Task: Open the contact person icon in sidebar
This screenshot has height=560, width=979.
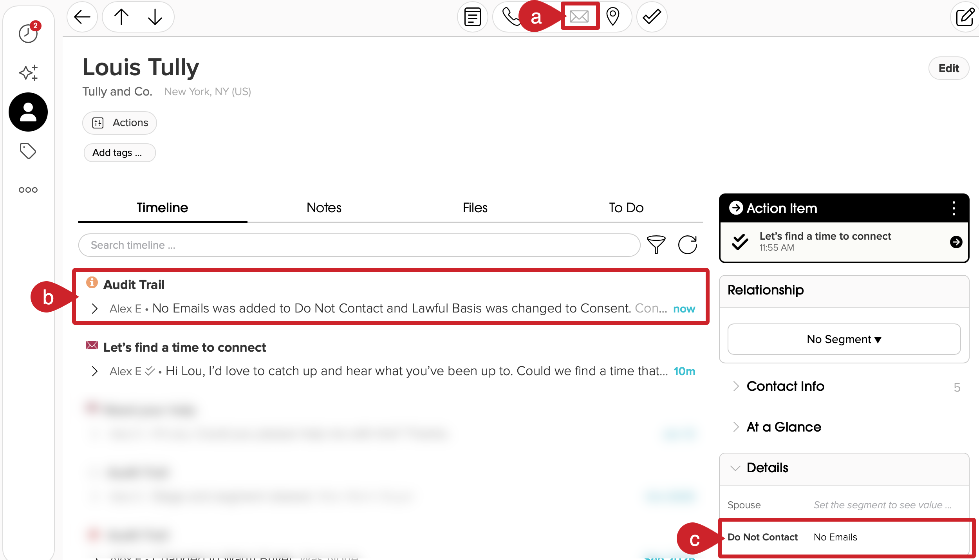Action: (x=28, y=112)
